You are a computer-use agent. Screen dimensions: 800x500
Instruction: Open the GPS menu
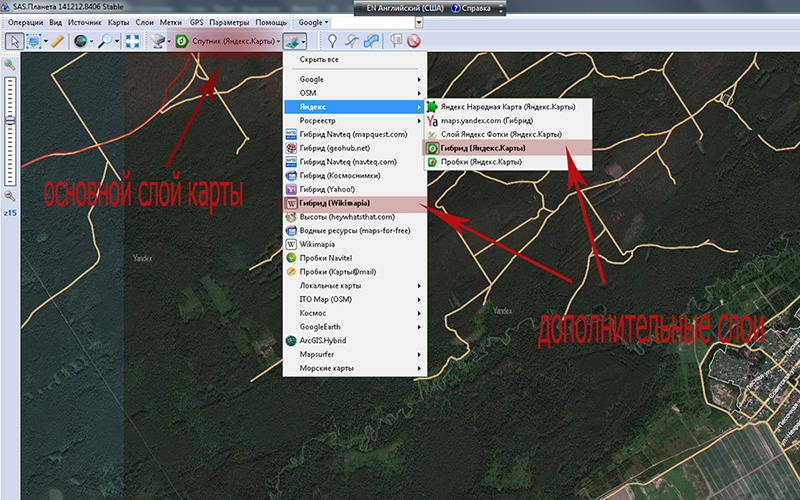(196, 22)
